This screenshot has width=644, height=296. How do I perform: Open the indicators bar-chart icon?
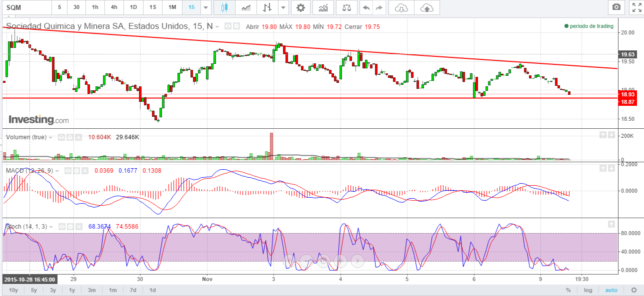pyautogui.click(x=323, y=7)
